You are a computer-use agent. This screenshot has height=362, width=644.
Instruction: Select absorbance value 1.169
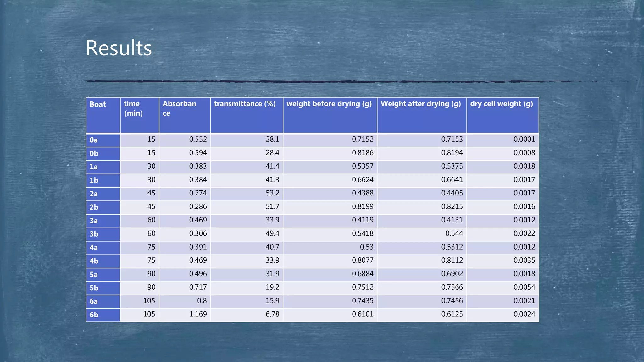pos(198,314)
